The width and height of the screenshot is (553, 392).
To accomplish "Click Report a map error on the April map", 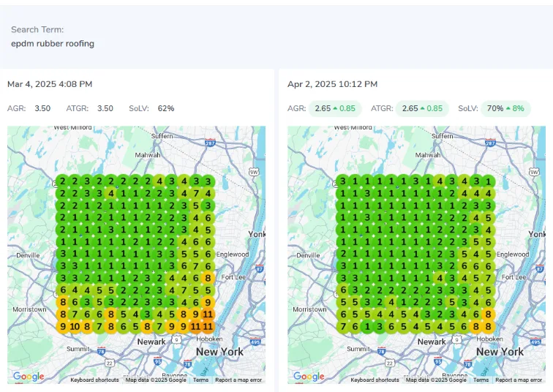I will coord(519,380).
